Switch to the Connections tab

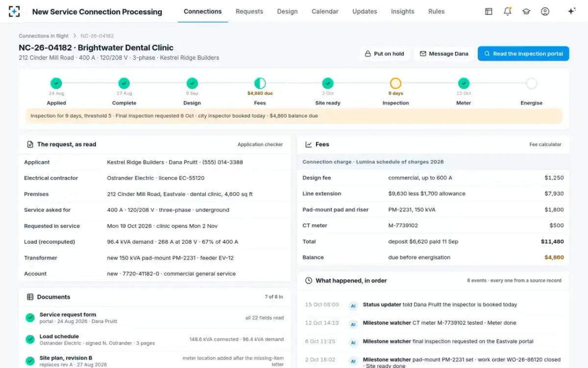(203, 11)
